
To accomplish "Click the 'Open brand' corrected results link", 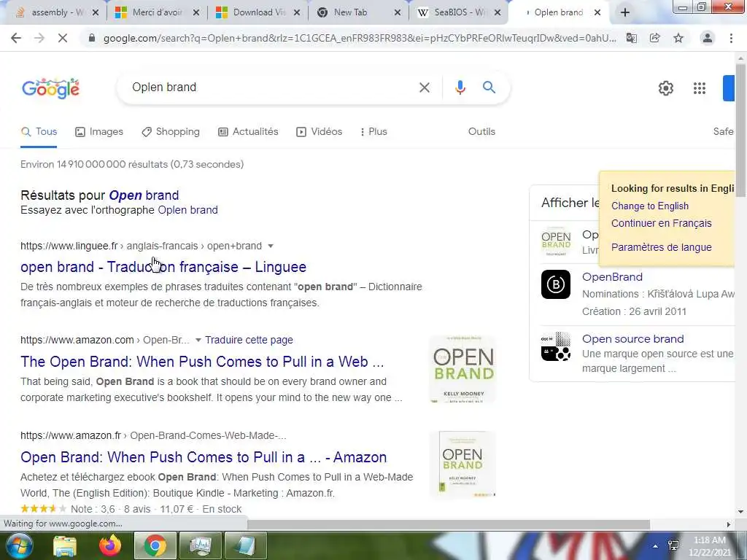I will point(144,195).
